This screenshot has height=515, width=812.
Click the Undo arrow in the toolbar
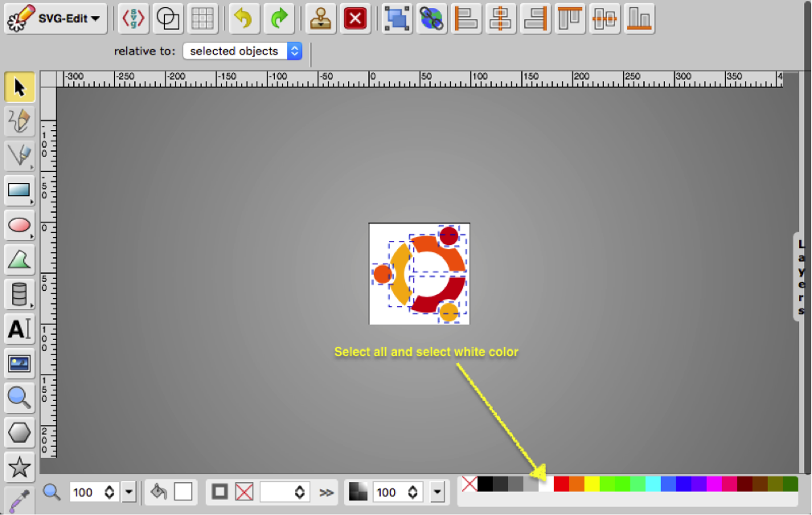pyautogui.click(x=243, y=18)
